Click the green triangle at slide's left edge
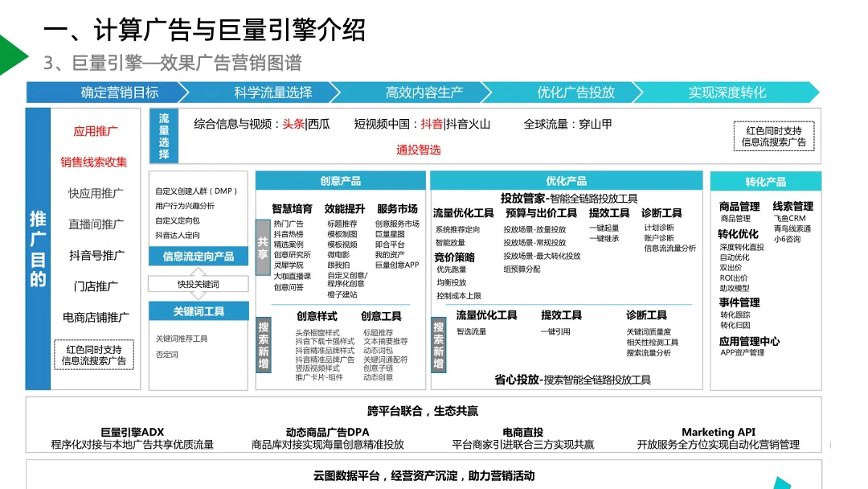 tap(10, 55)
